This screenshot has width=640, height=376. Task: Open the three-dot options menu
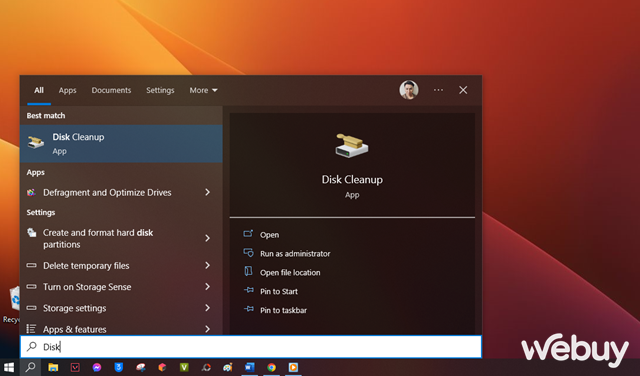(x=438, y=90)
